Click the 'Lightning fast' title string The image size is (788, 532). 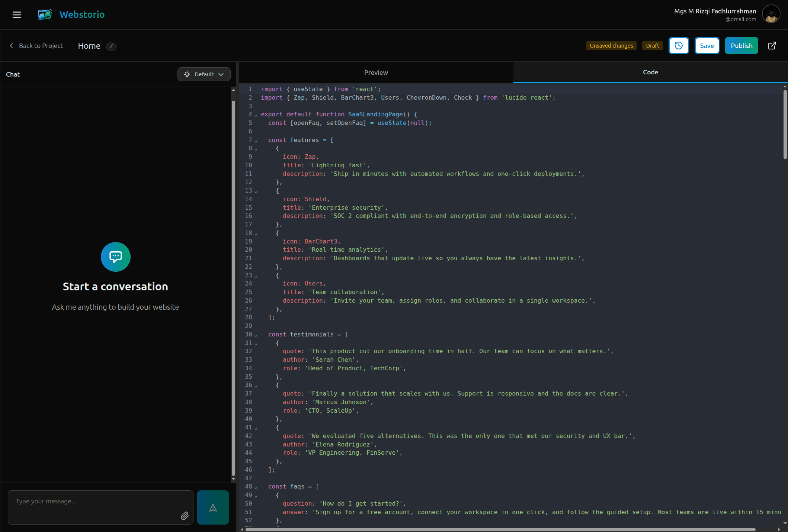337,165
